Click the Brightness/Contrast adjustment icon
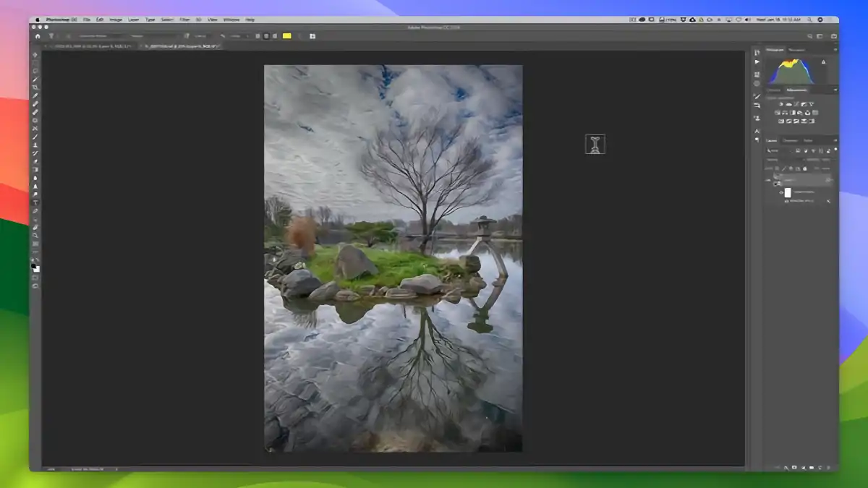This screenshot has width=868, height=488. click(780, 104)
